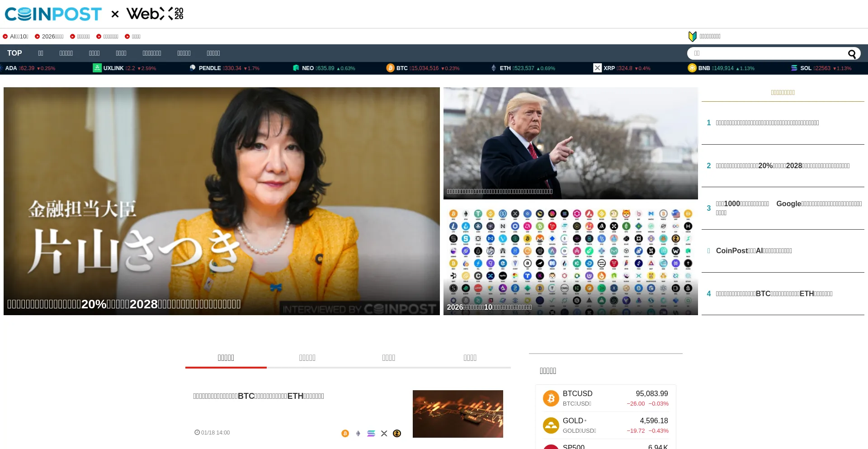The height and width of the screenshot is (449, 868).
Task: Open list article headline mentioning BTC and ETH
Action: point(259,396)
